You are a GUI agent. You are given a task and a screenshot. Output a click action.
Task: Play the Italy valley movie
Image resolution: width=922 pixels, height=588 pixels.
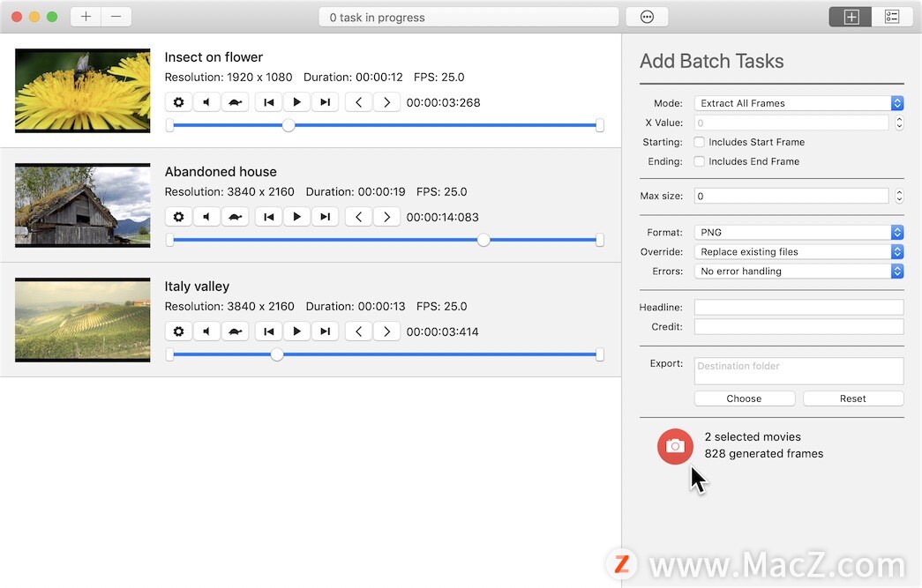tap(297, 331)
